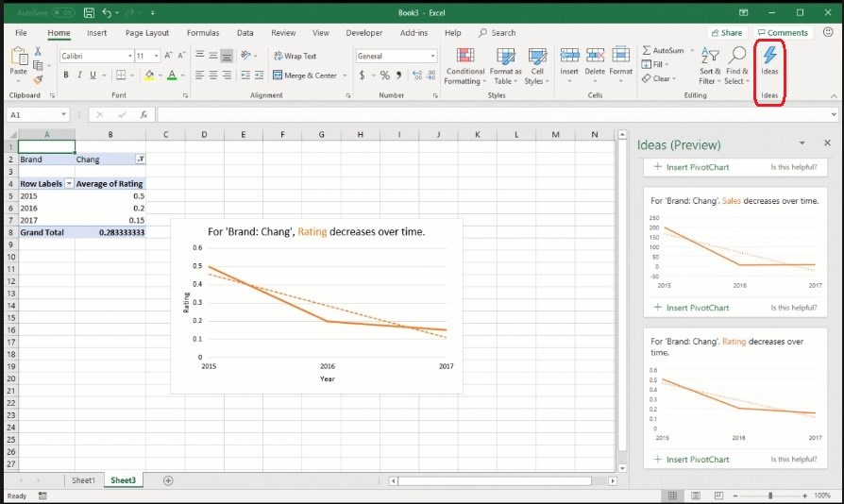Toggle Italic formatting
This screenshot has width=844, height=504.
79,75
